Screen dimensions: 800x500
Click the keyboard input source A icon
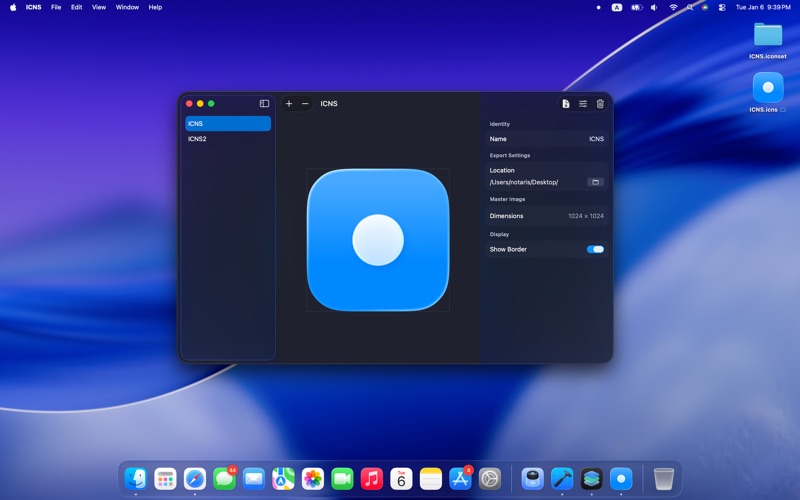point(617,7)
